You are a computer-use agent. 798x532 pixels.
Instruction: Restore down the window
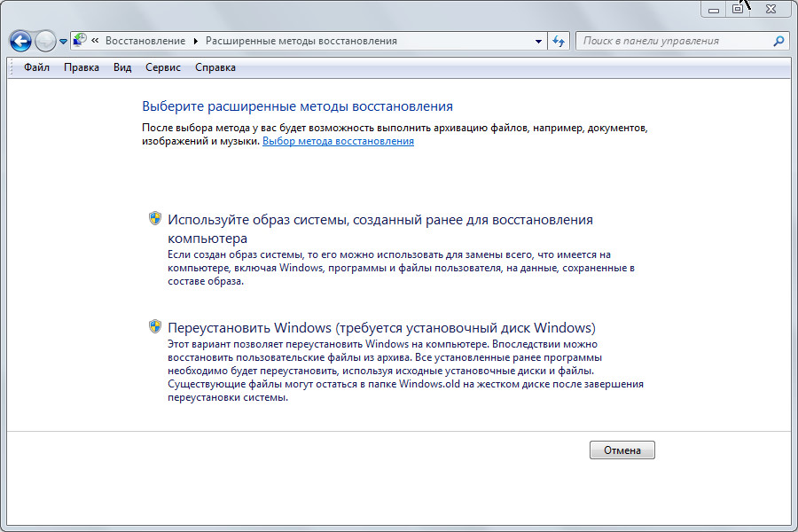point(738,9)
